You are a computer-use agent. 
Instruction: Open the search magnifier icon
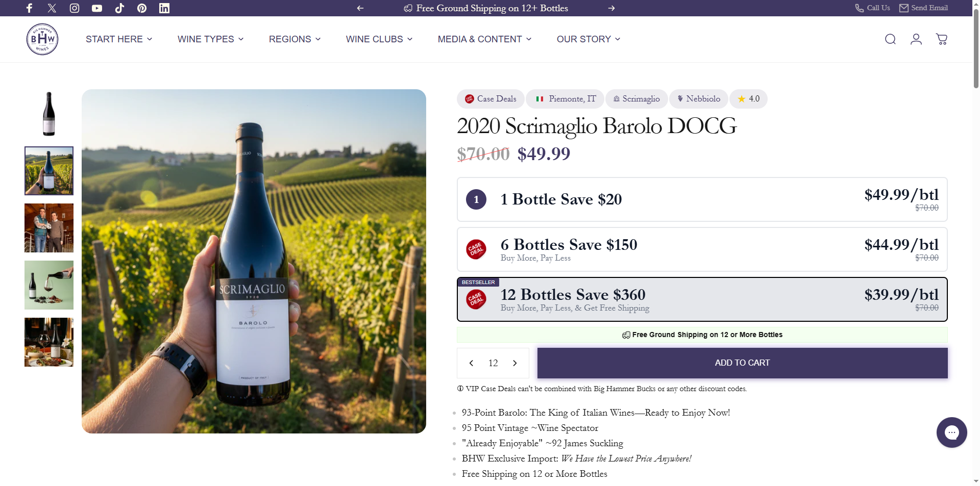pyautogui.click(x=890, y=39)
